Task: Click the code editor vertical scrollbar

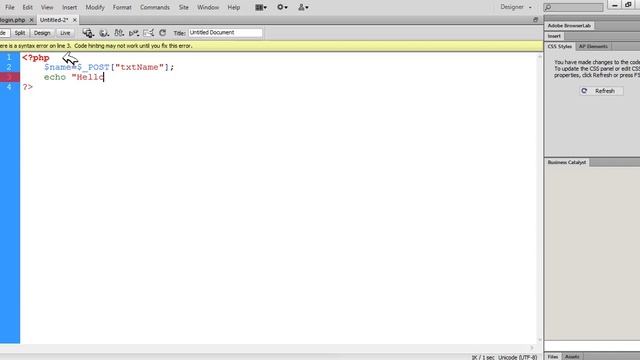Action: 540,198
